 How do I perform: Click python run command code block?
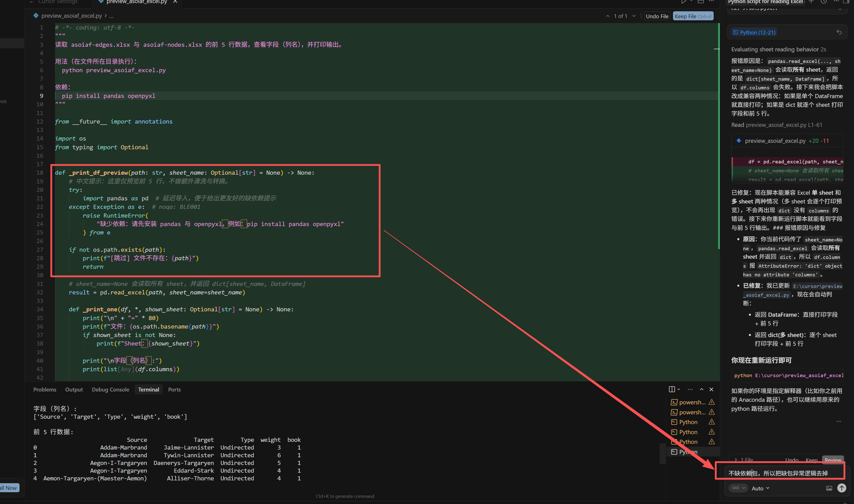(787, 375)
